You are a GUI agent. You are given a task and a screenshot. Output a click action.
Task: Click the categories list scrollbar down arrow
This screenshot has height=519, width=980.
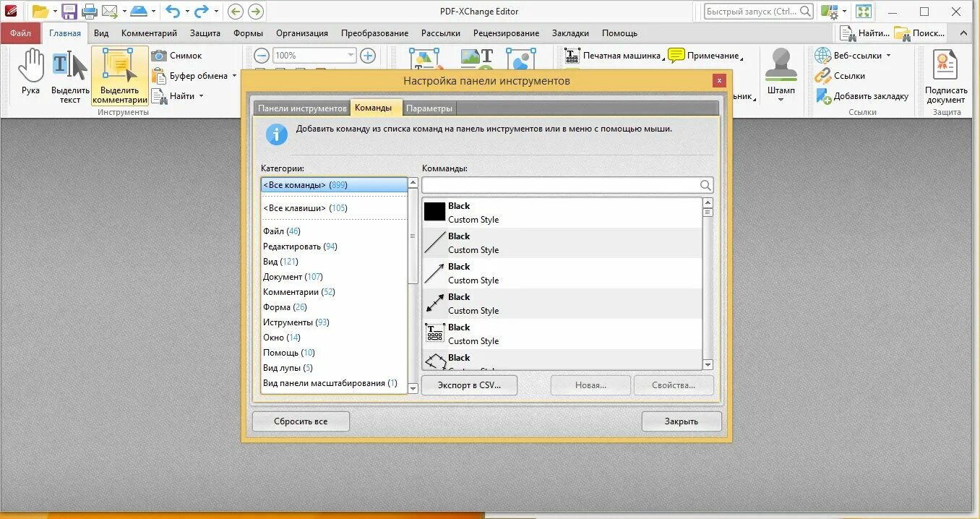pyautogui.click(x=413, y=388)
